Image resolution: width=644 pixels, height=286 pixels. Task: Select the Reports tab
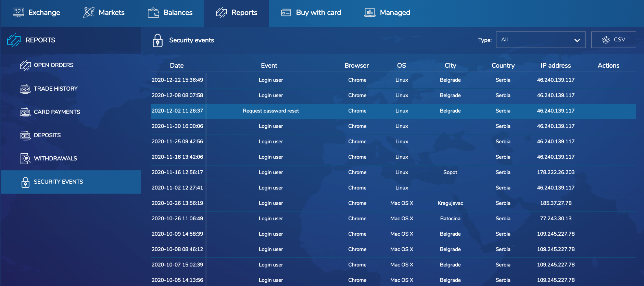(x=236, y=13)
